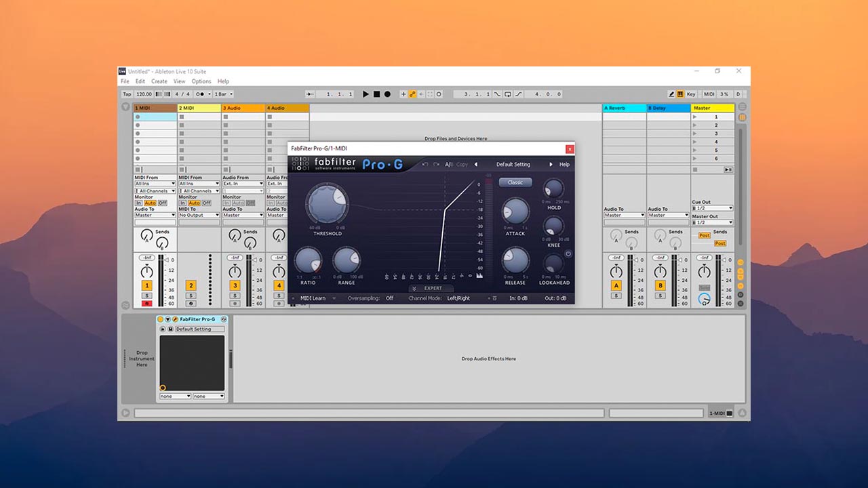Open the Options menu
The image size is (868, 488).
click(201, 81)
